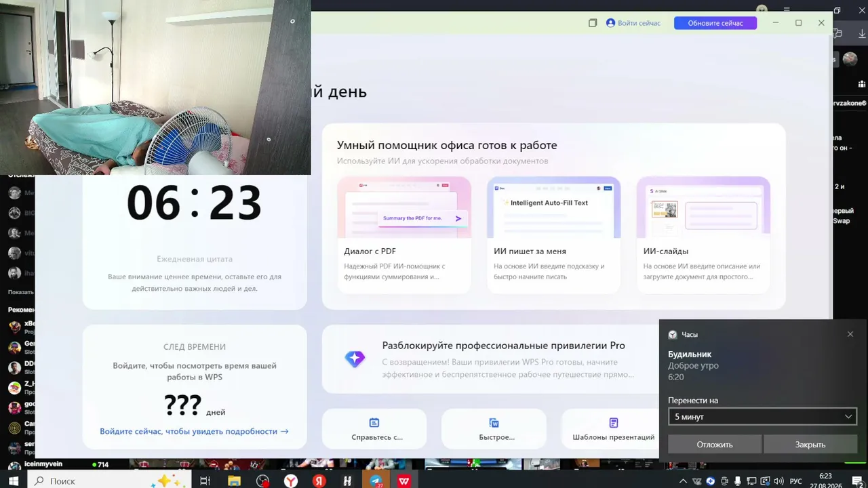This screenshot has width=868, height=488.
Task: Click the Быстрое... label
Action: click(496, 437)
